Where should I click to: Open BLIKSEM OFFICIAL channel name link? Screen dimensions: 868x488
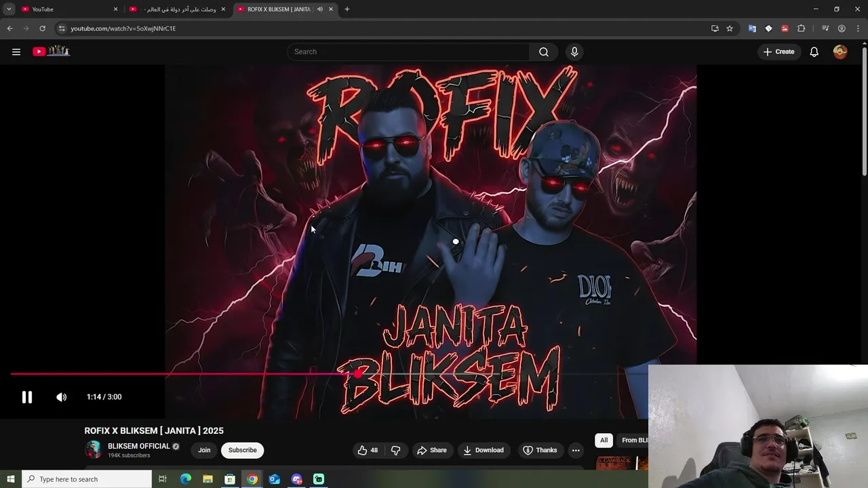pos(139,446)
